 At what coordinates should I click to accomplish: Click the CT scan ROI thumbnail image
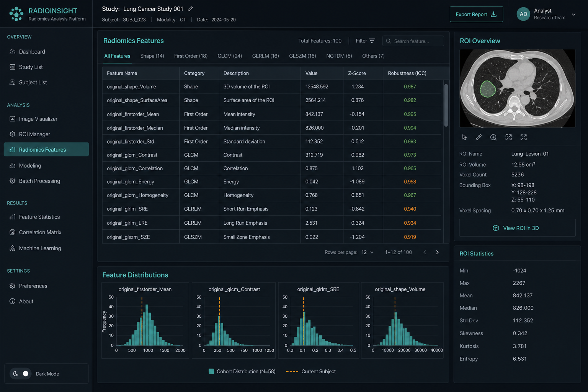pyautogui.click(x=517, y=88)
